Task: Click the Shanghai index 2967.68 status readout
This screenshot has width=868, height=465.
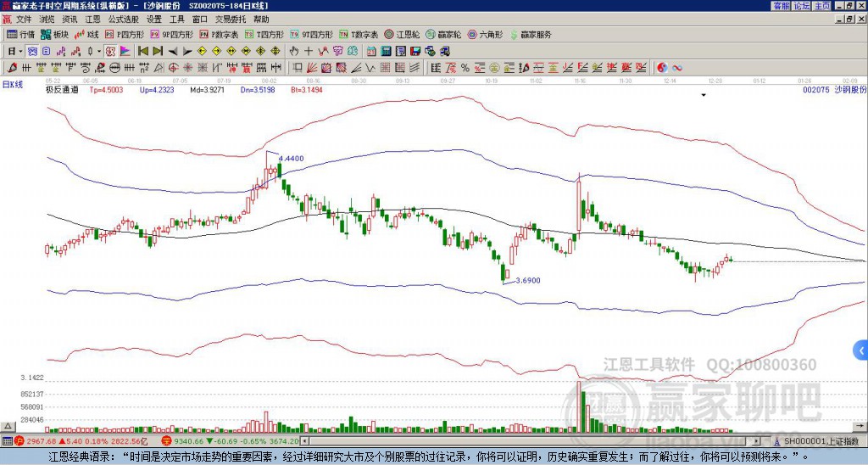Action: coord(42,441)
